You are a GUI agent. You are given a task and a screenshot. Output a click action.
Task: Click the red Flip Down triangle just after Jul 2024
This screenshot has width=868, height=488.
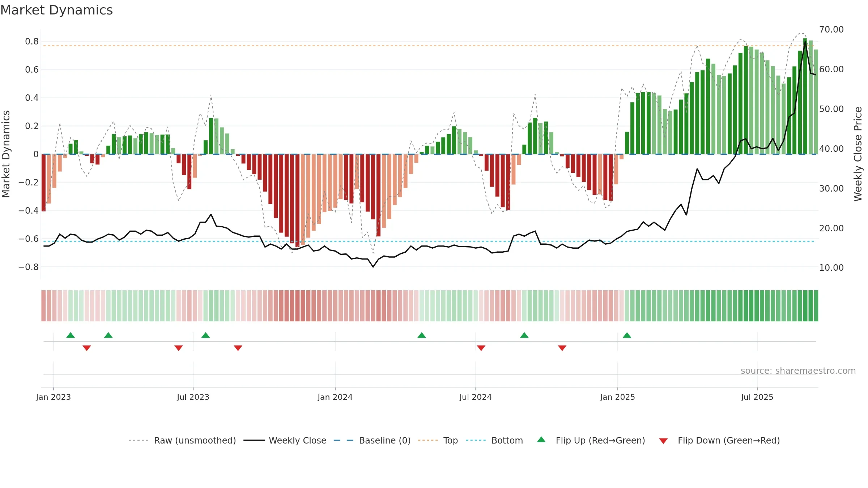click(481, 348)
